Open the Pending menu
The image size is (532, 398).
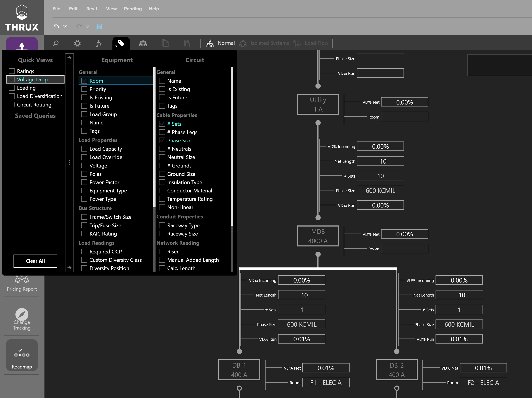coord(133,9)
